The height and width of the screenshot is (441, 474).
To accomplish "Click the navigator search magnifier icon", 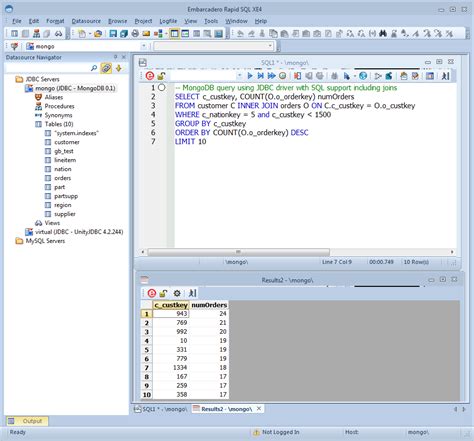I will pyautogui.click(x=94, y=68).
